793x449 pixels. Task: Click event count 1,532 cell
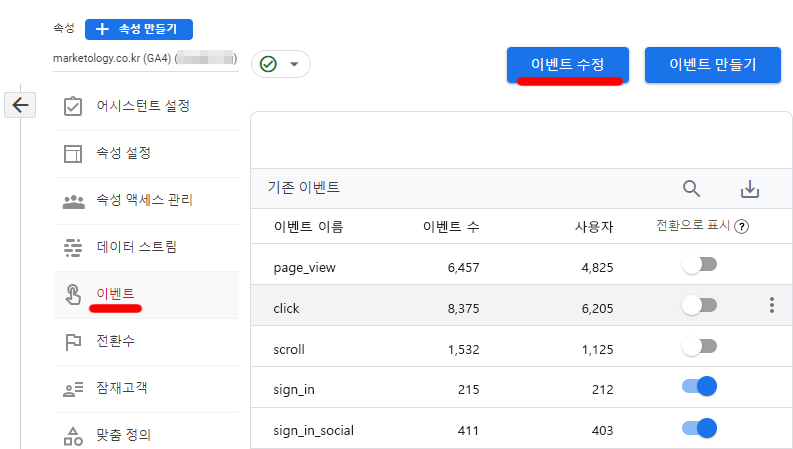tap(463, 349)
